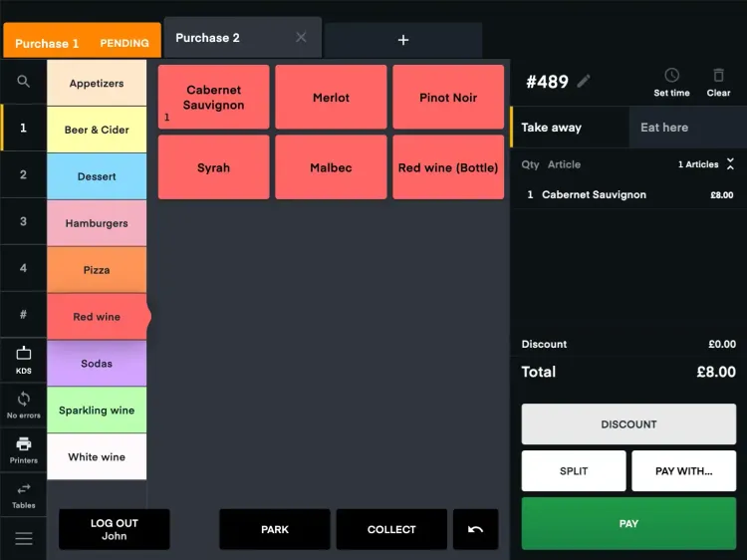Add Malbec to the order
Screen dimensions: 747x560
pyautogui.click(x=331, y=167)
